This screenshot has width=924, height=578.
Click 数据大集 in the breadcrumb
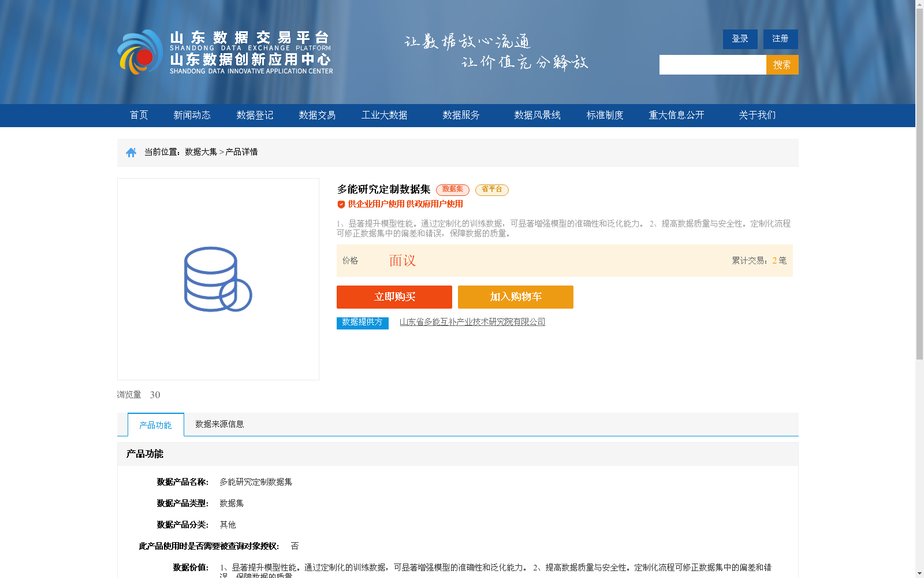201,152
